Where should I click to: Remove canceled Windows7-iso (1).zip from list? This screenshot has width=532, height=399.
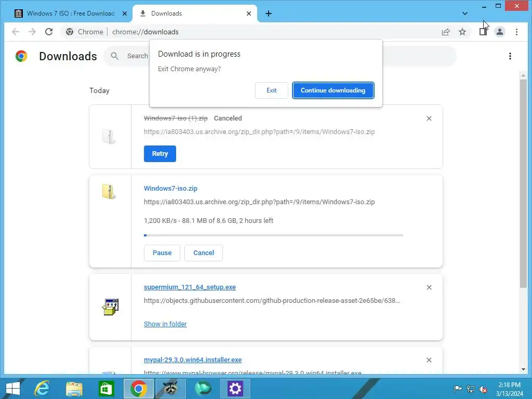[429, 118]
